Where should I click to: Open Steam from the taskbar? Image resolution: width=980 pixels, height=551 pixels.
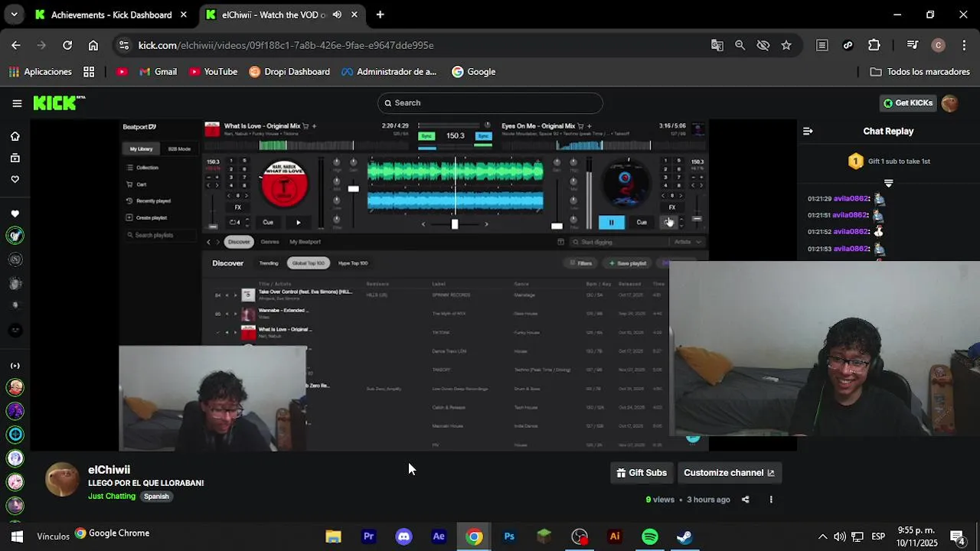(684, 536)
